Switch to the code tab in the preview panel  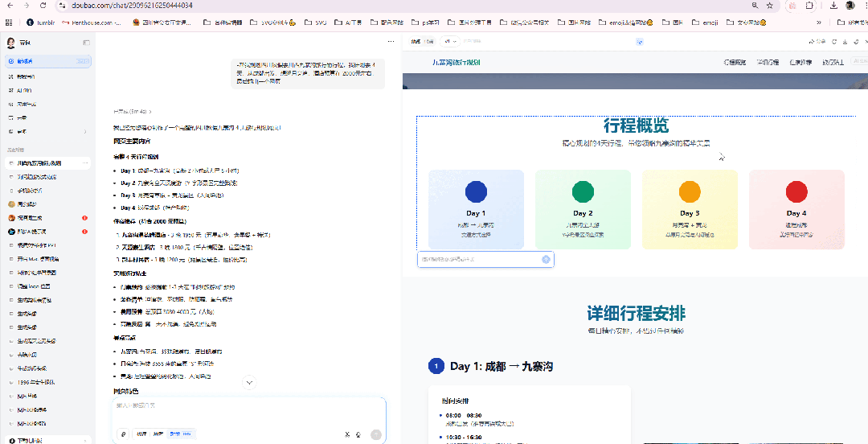coord(429,42)
